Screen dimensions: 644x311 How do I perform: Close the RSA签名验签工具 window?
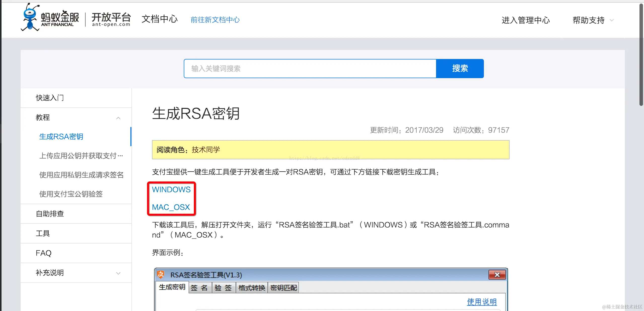click(497, 275)
